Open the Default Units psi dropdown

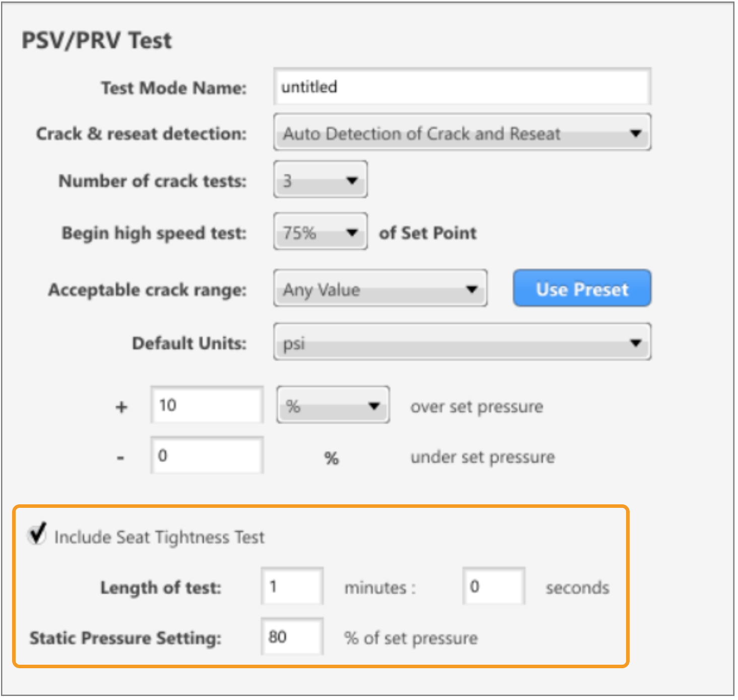[x=462, y=342]
